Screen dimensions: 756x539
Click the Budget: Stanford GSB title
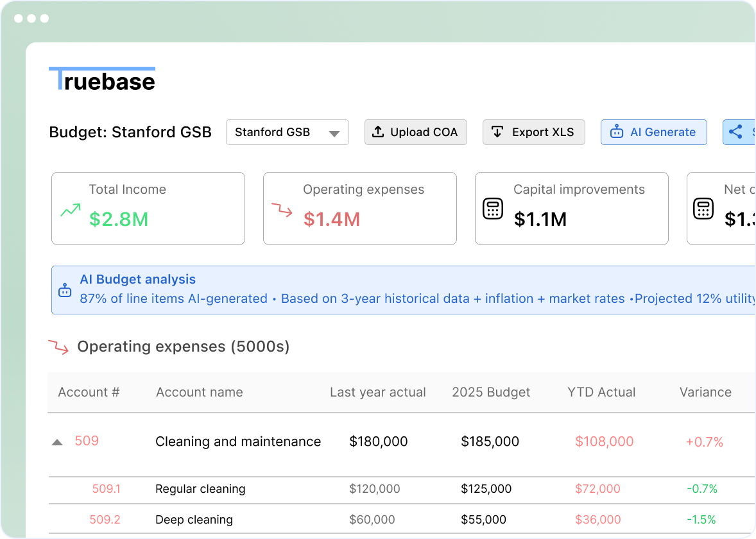(x=130, y=132)
